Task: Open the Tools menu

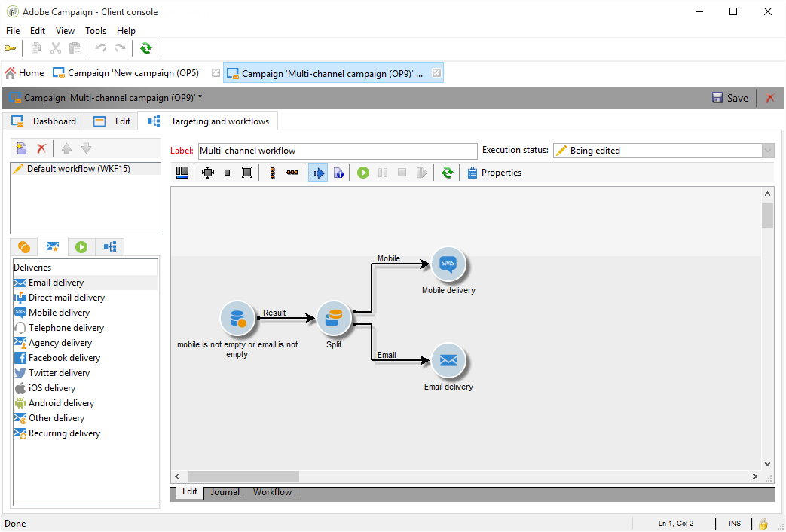Action: click(96, 31)
